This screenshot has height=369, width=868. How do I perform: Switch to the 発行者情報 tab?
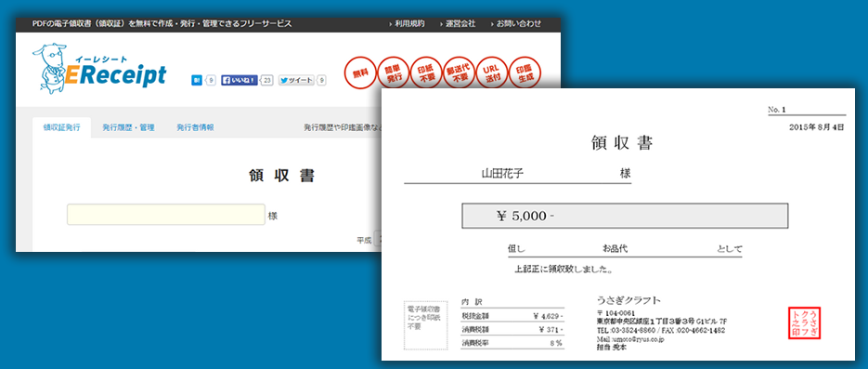(x=195, y=127)
